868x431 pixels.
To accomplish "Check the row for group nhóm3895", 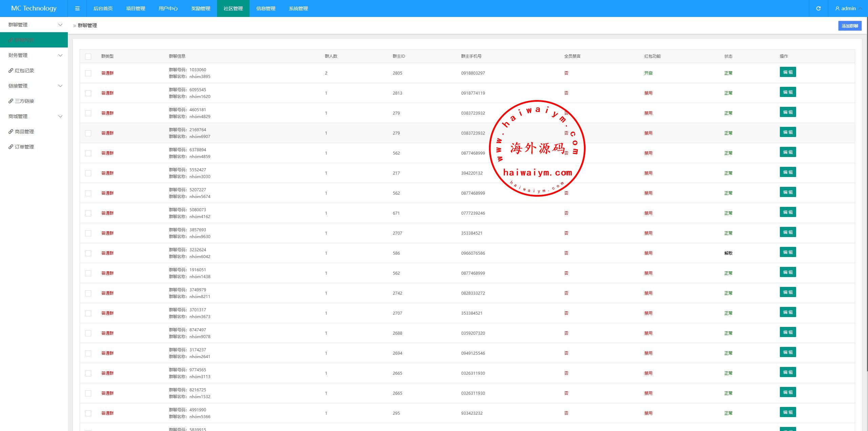I will [88, 73].
